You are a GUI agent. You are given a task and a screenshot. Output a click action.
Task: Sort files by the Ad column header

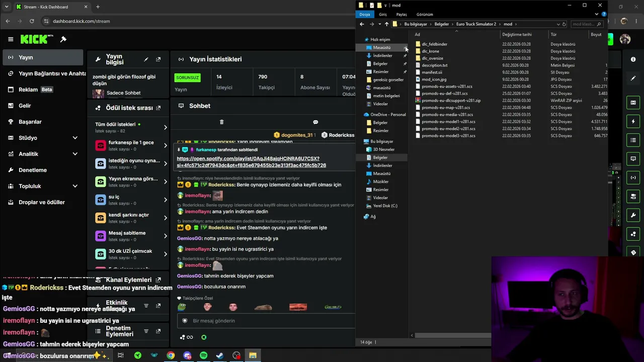(456, 35)
